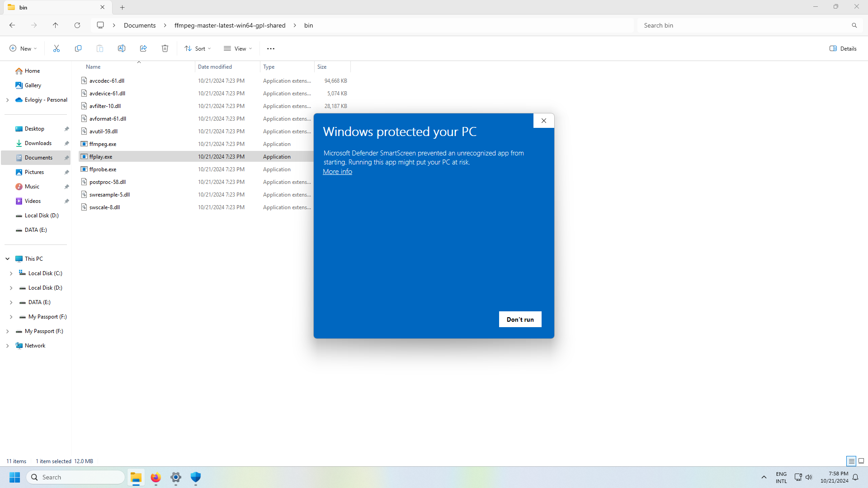Open File Explorer from the taskbar
868x488 pixels.
coord(136,477)
